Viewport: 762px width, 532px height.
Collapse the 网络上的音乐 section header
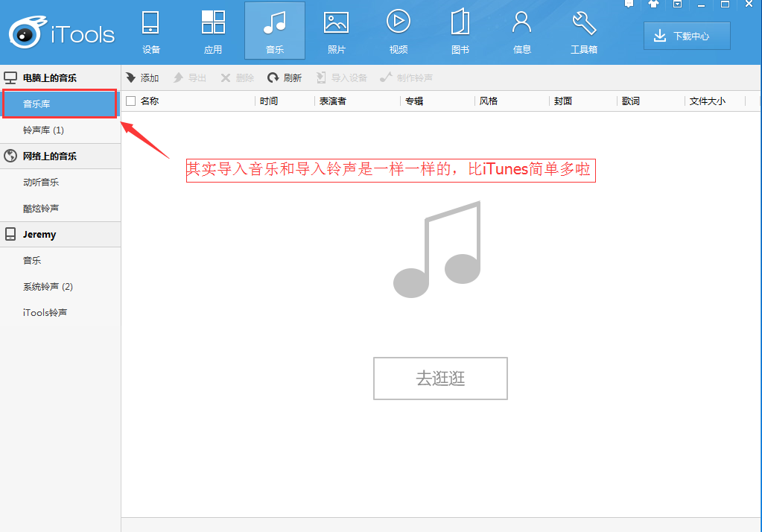click(60, 156)
